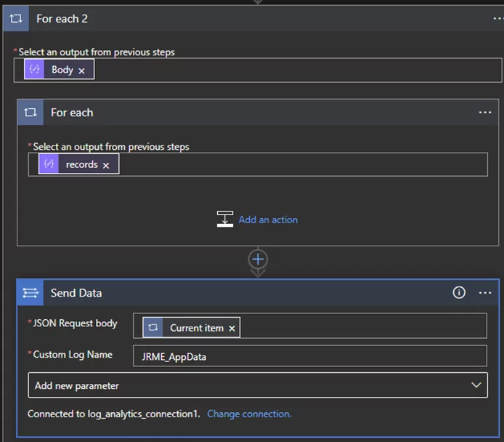Collapse the Send Data header title
Viewport: 504px width, 442px height.
click(x=76, y=293)
